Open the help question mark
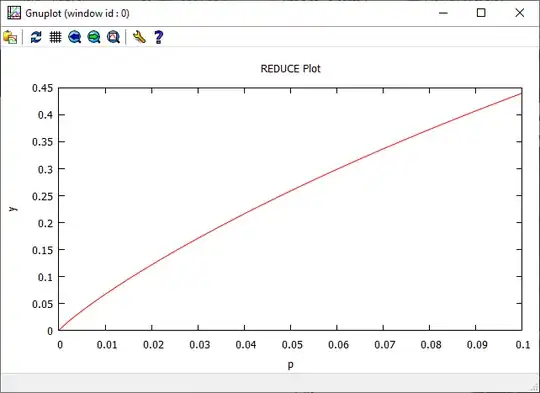 [x=158, y=37]
